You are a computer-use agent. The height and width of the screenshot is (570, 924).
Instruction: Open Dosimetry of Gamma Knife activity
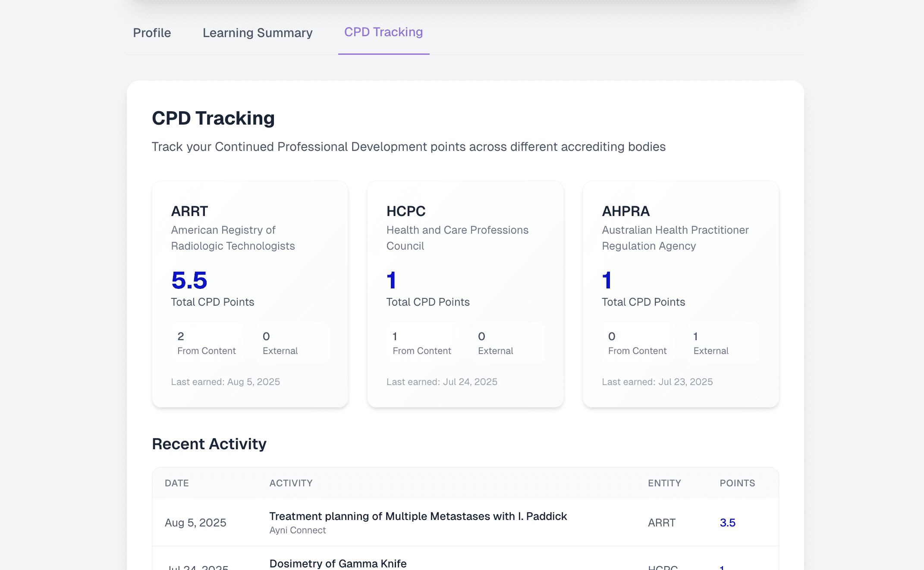pos(338,563)
